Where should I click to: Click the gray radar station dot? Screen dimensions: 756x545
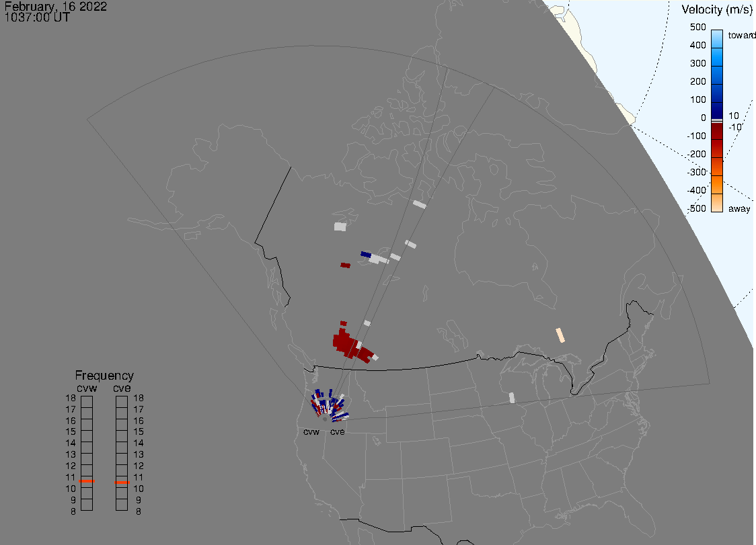[x=325, y=419]
